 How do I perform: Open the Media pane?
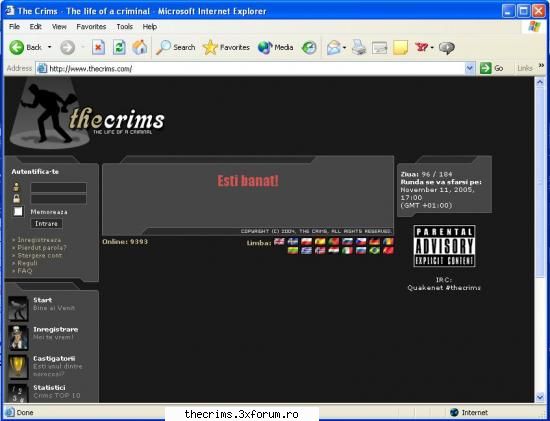coord(276,47)
